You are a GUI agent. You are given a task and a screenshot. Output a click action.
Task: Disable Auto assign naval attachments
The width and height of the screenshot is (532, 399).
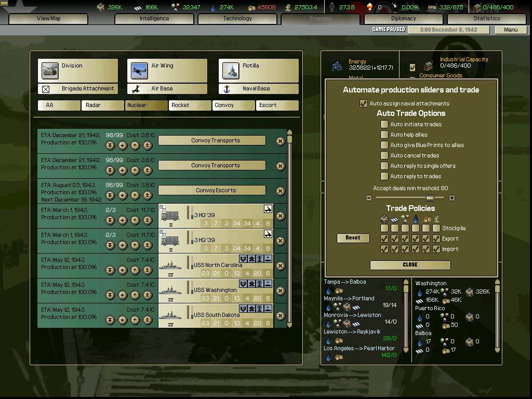pyautogui.click(x=363, y=103)
